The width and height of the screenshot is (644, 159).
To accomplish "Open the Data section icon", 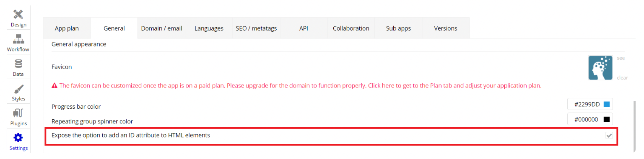I will [18, 64].
